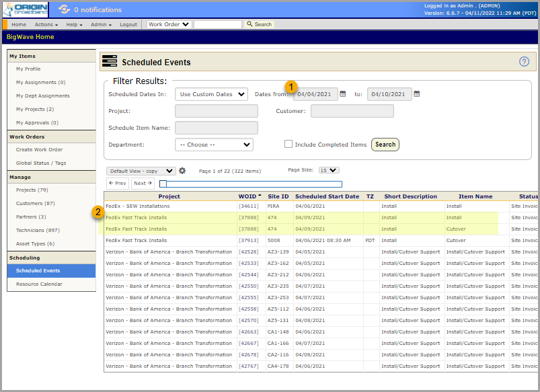Click WOID [42528] cell
This screenshot has height=392, width=540.
pos(249,251)
